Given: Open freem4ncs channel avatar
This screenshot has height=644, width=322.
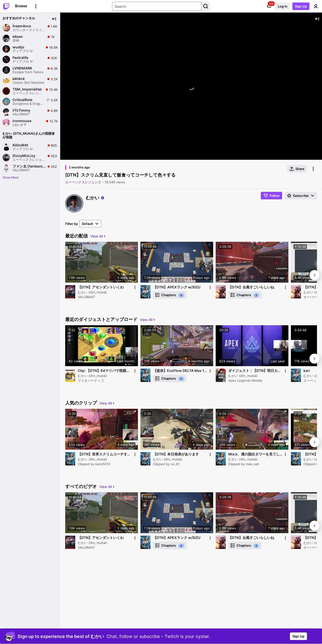Looking at the screenshot, I should [6, 28].
